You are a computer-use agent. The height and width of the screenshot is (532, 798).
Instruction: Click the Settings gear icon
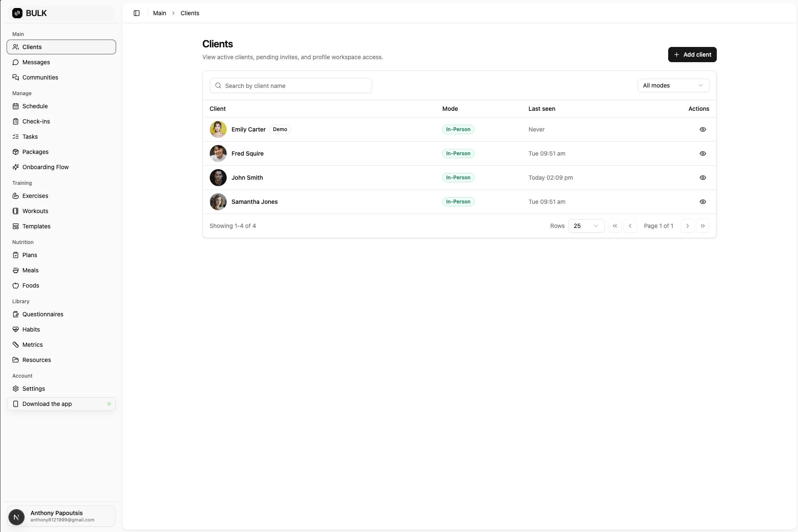[16, 389]
